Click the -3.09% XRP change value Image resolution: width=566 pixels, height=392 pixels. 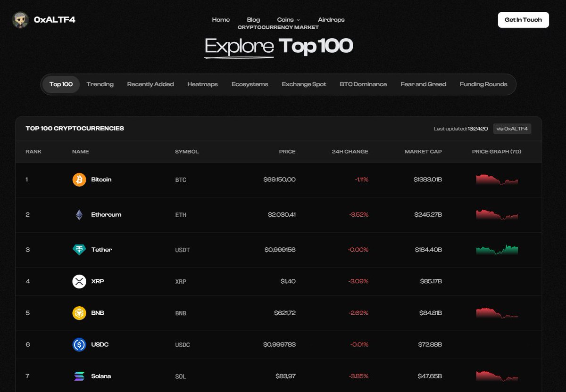click(359, 281)
